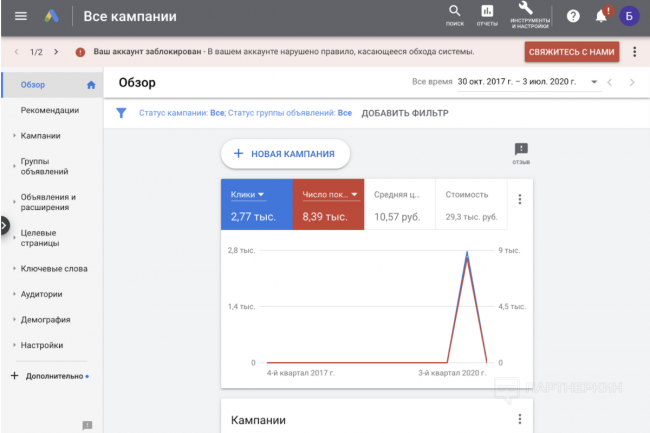
Task: Expand Кампании in the sidebar
Action: (41, 136)
